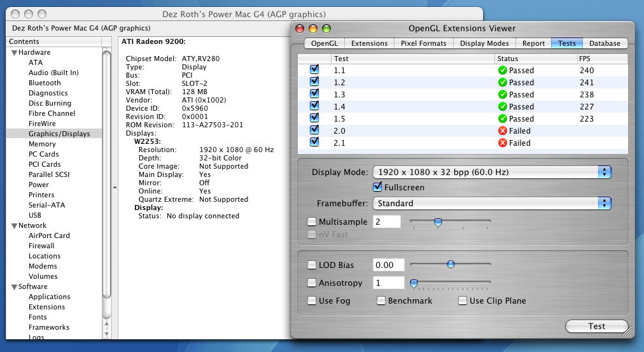Click the green Passed icon for test 1.4
644x352 pixels.
pos(502,106)
